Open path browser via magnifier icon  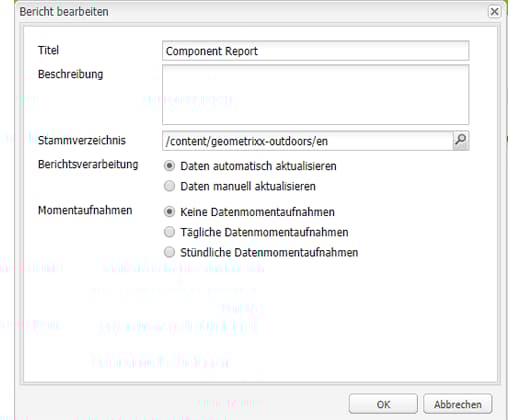pyautogui.click(x=461, y=140)
